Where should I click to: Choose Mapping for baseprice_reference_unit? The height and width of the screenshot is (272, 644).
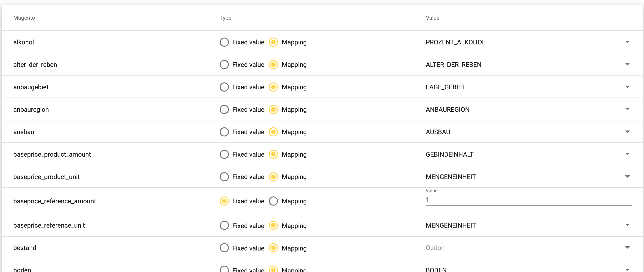click(273, 226)
